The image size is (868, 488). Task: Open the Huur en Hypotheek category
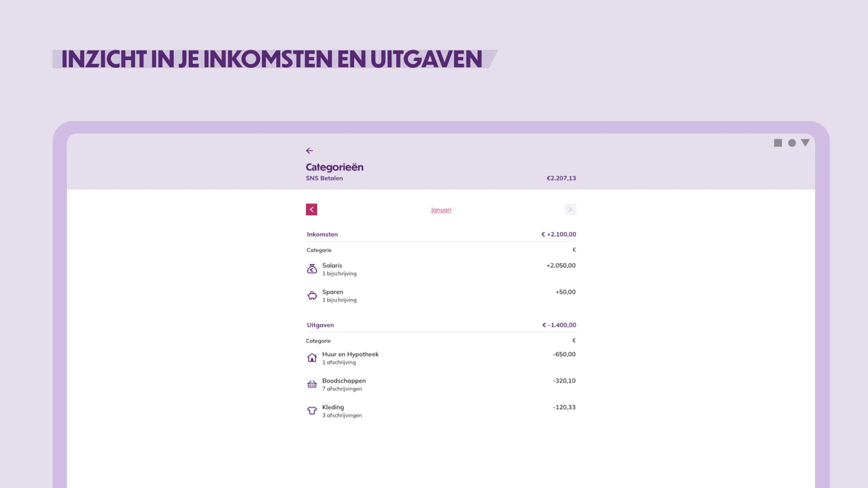tap(441, 358)
